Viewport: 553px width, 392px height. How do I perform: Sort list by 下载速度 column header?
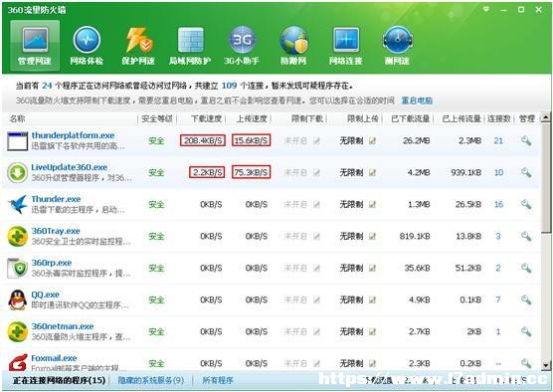click(206, 119)
